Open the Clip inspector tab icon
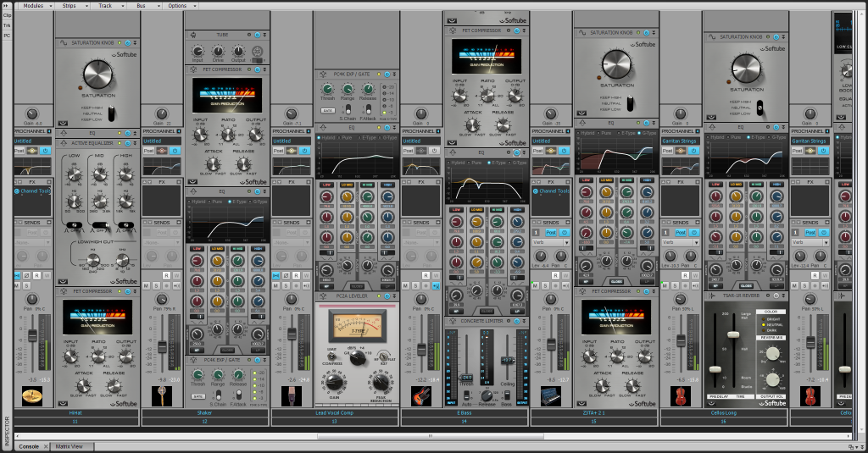 (7, 15)
